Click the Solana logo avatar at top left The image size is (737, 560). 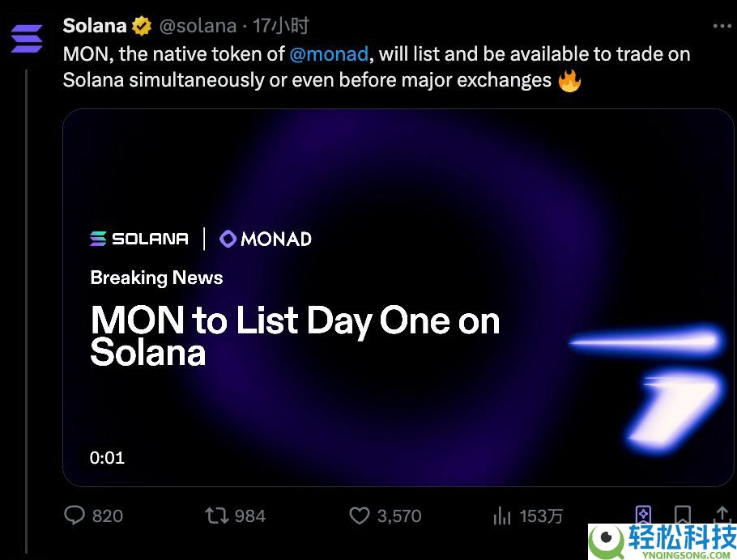click(27, 38)
